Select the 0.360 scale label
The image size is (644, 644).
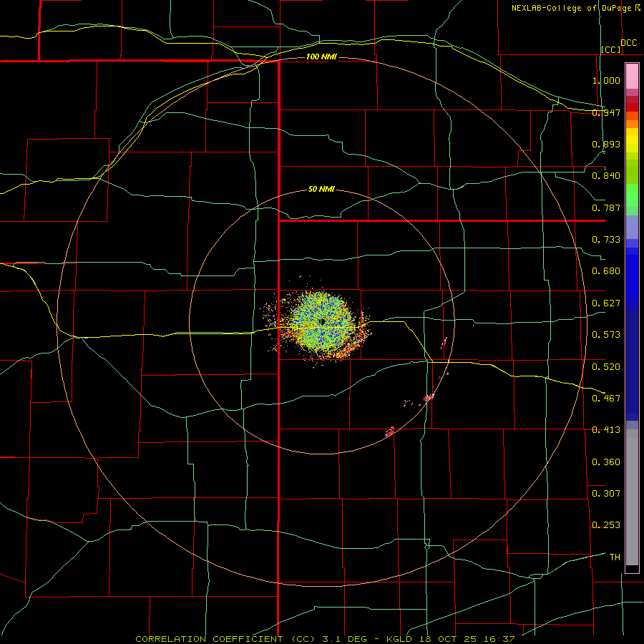pyautogui.click(x=606, y=462)
